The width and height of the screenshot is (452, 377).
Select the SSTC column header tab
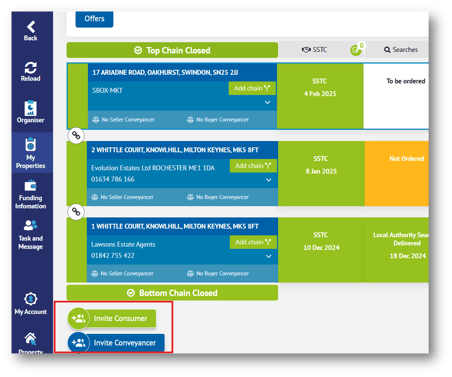tap(314, 50)
